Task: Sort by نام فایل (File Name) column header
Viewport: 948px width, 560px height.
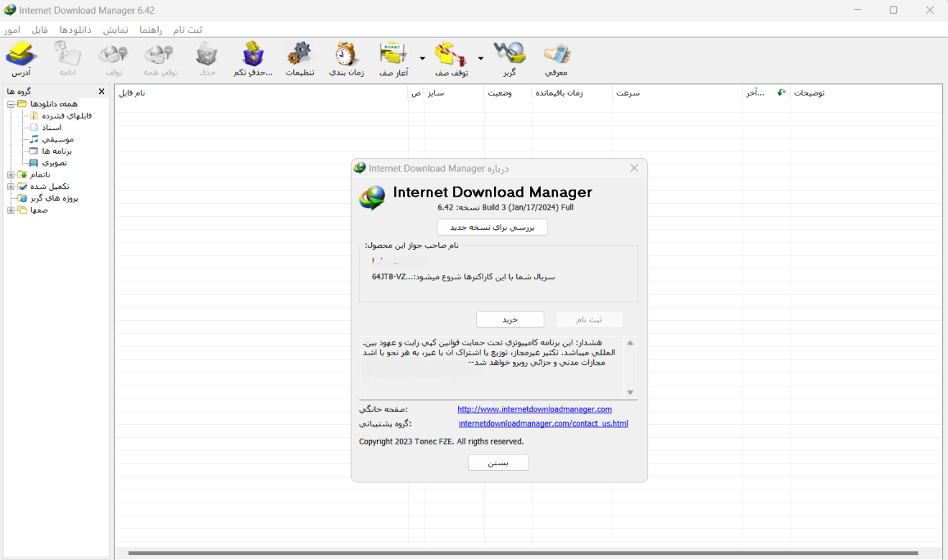Action: [261, 93]
